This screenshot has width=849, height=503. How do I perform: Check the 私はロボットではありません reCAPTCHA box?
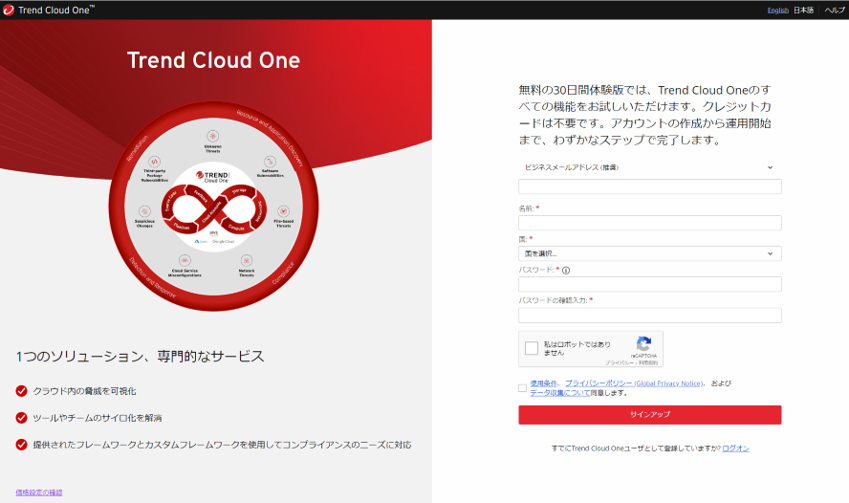coord(532,349)
